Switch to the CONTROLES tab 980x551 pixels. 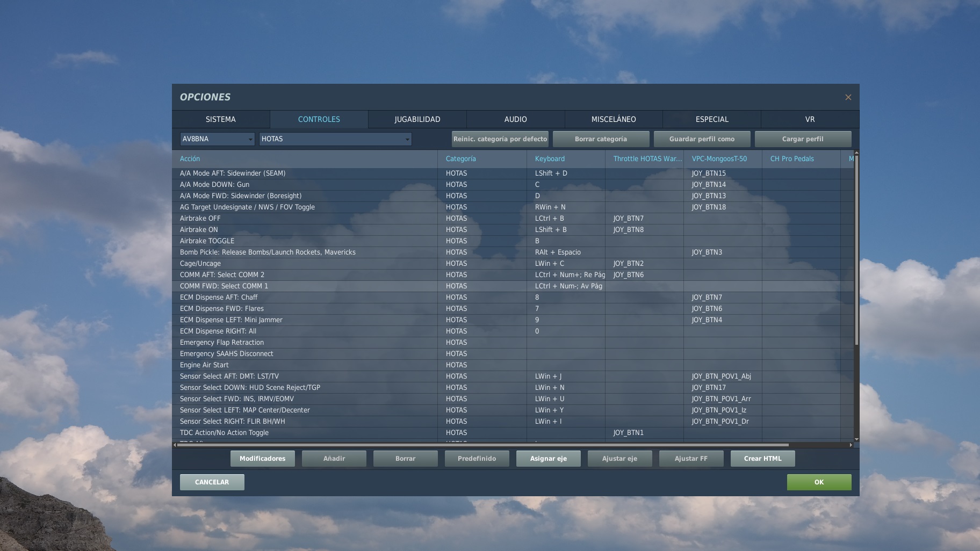[x=319, y=119]
